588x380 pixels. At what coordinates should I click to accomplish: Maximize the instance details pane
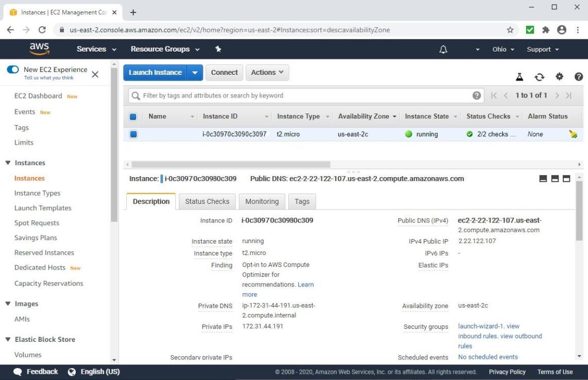point(566,179)
